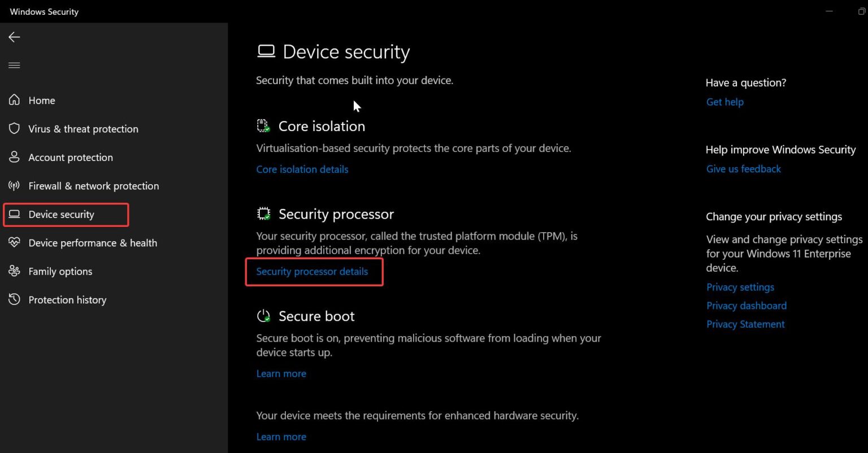Image resolution: width=868 pixels, height=453 pixels.
Task: Open the hamburger navigation menu
Action: [x=14, y=65]
